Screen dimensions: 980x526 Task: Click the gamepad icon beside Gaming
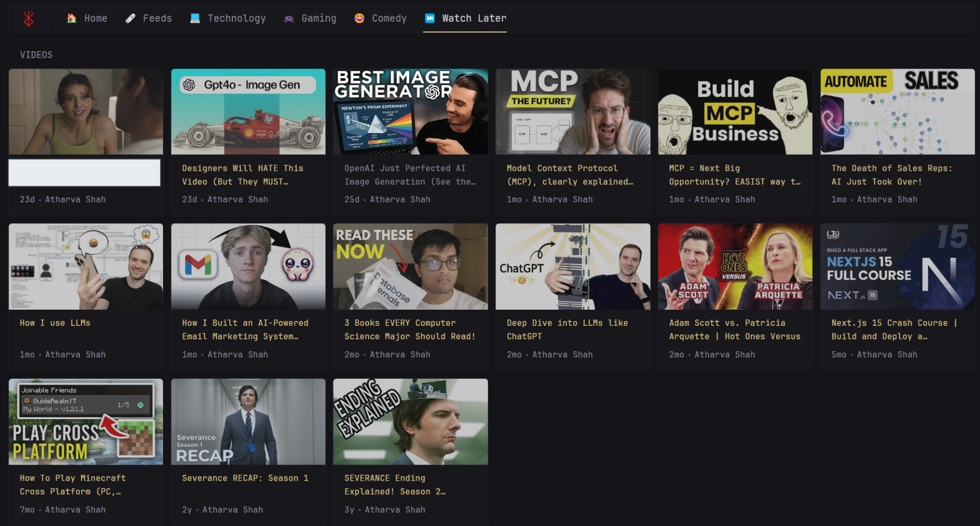[289, 19]
